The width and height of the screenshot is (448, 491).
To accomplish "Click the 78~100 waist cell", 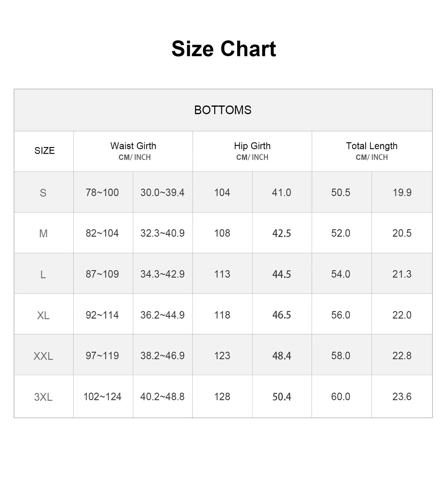I will click(x=102, y=193).
